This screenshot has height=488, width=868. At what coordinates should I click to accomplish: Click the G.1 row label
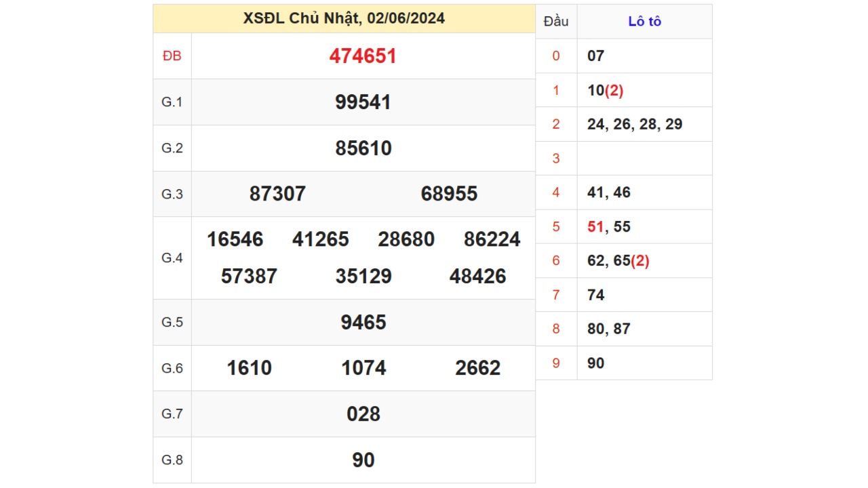[x=172, y=102]
